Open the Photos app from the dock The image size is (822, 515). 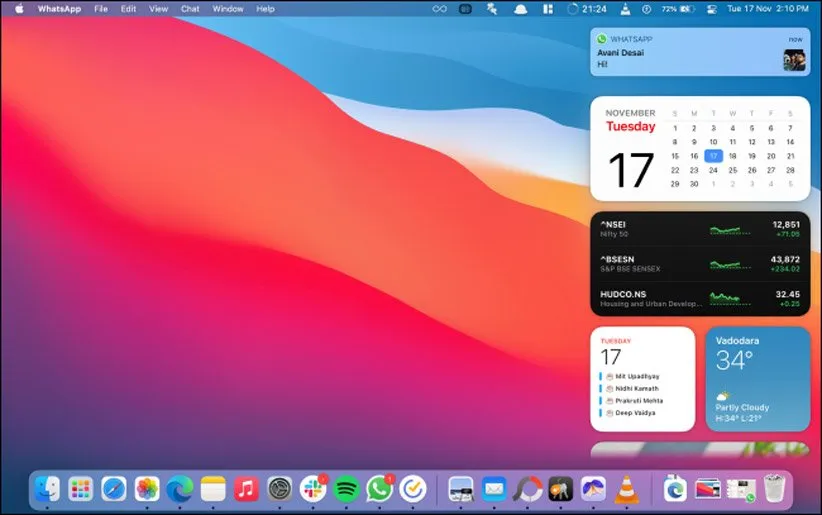(x=147, y=488)
